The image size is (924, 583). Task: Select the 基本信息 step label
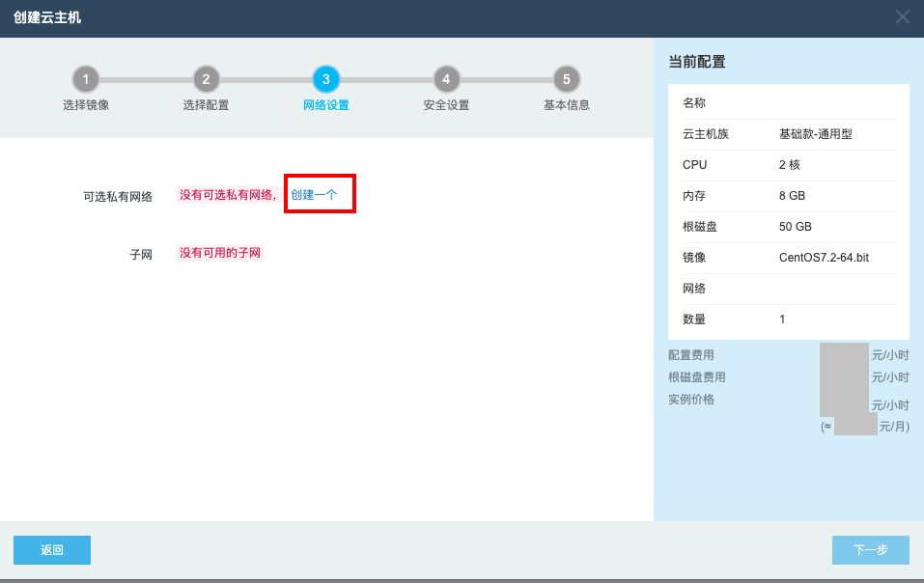[567, 105]
